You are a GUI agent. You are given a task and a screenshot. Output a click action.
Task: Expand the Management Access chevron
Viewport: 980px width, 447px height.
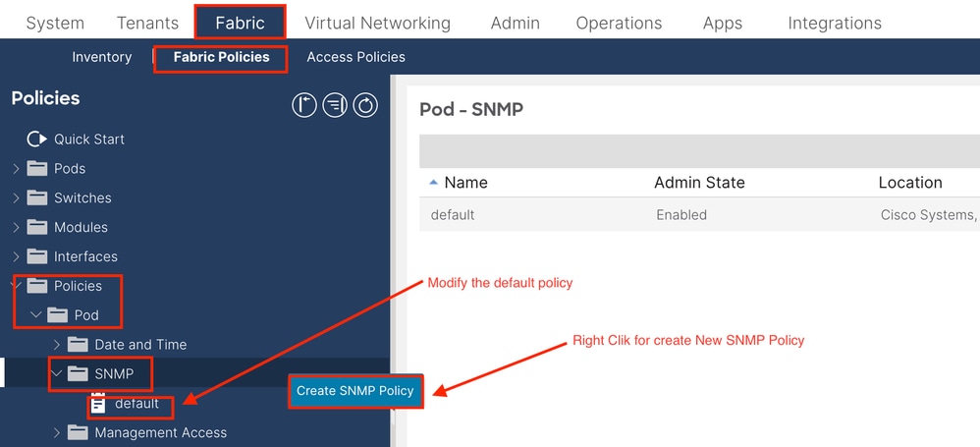[x=58, y=432]
